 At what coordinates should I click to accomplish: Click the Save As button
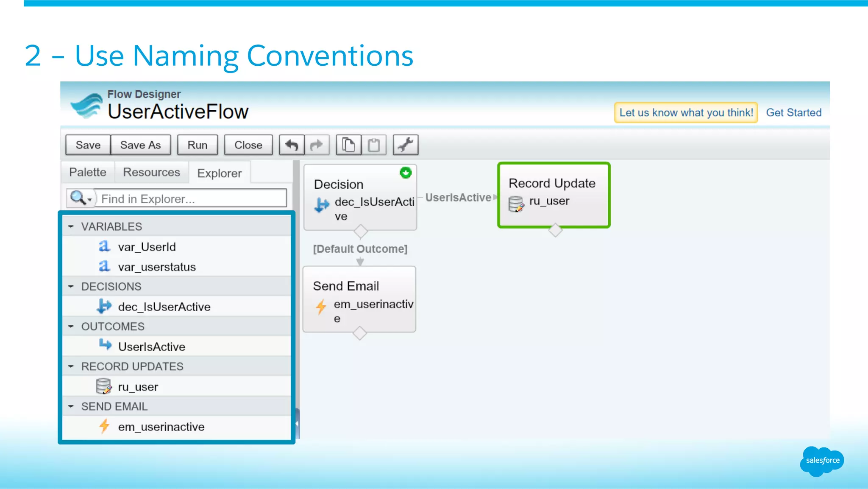140,145
